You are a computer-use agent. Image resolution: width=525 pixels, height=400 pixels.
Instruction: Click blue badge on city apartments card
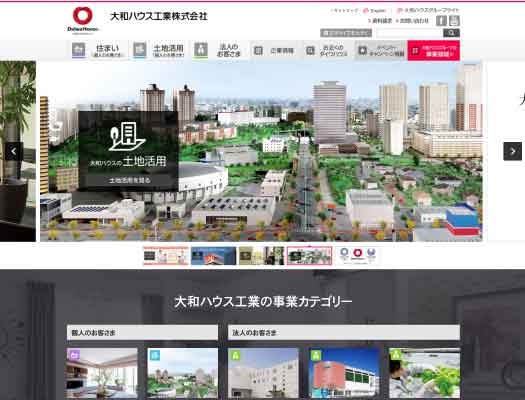click(x=154, y=354)
